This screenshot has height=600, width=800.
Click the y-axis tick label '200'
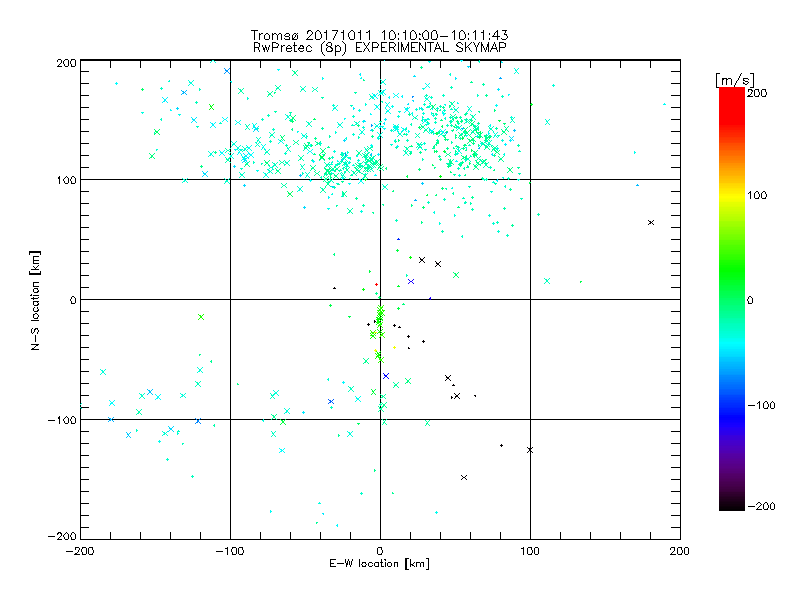[x=66, y=63]
